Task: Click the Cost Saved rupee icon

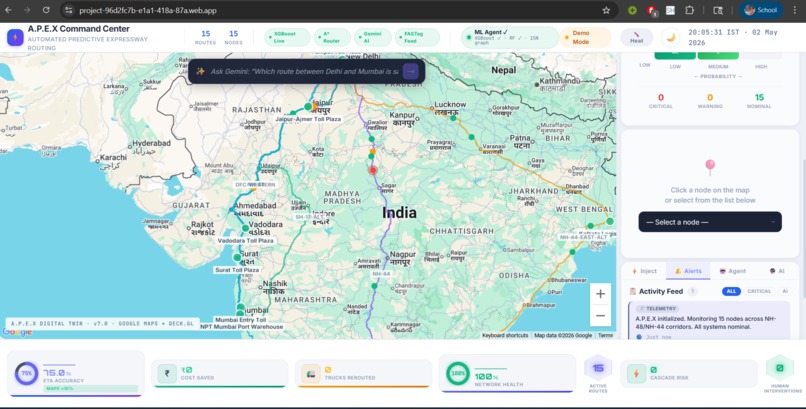Action: click(167, 374)
